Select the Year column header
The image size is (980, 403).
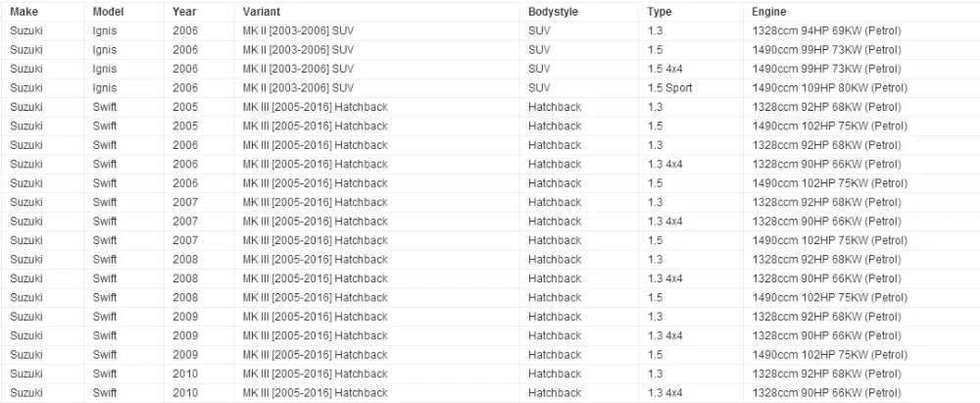(184, 11)
